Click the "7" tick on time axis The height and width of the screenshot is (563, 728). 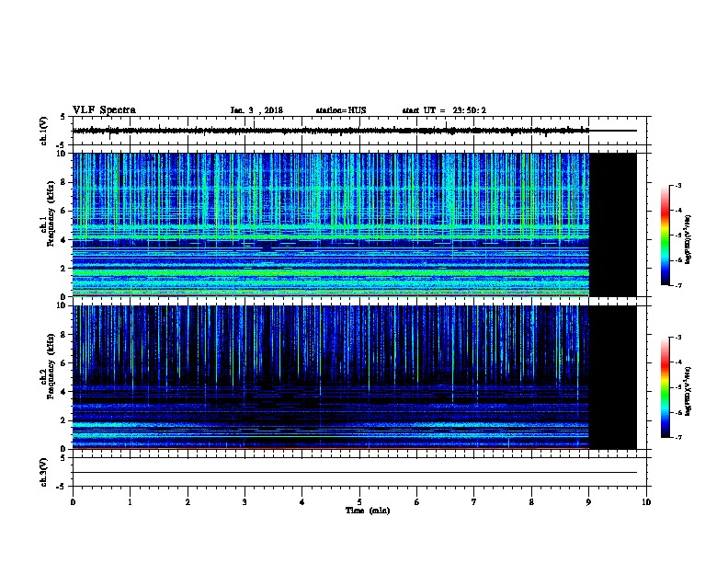tap(474, 502)
